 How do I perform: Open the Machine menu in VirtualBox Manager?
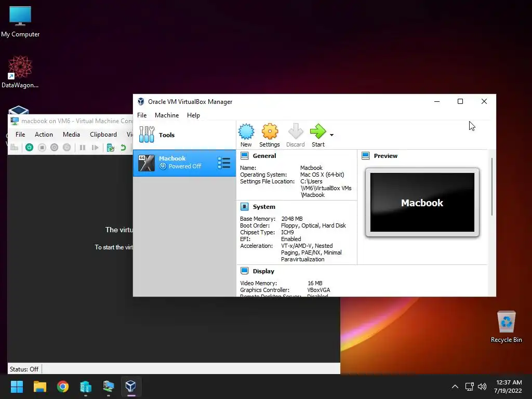coord(167,115)
